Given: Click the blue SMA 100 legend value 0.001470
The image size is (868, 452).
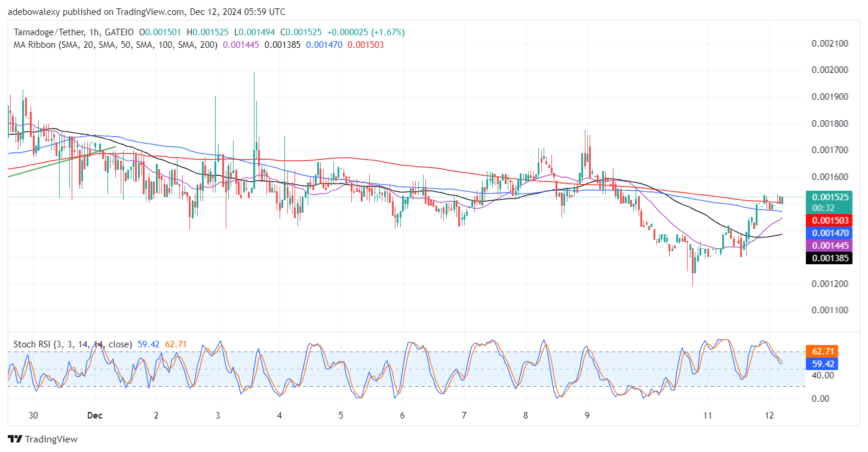Looking at the screenshot, I should click(324, 44).
